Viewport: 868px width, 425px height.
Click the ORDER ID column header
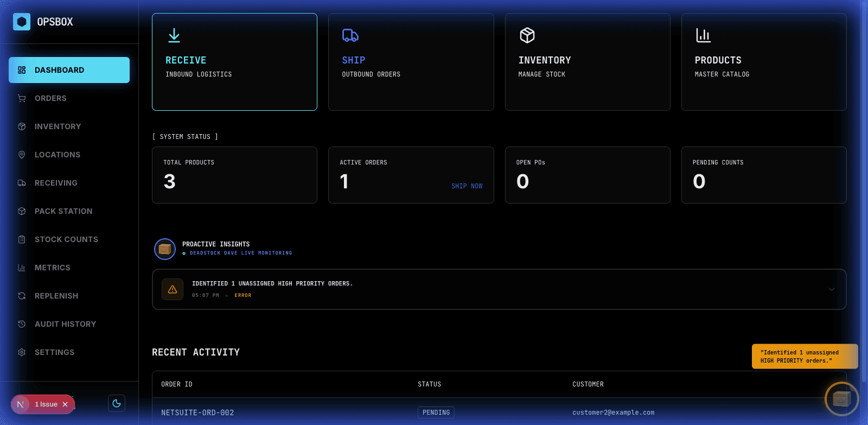click(177, 384)
